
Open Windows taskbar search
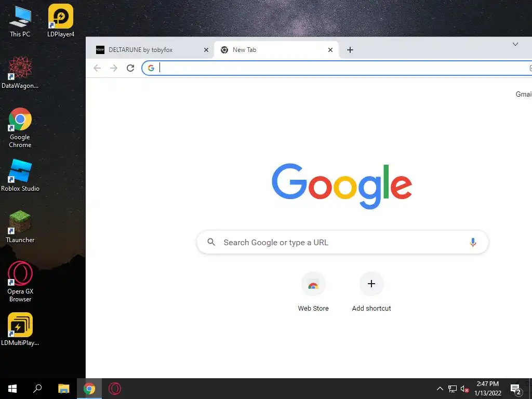pos(37,389)
